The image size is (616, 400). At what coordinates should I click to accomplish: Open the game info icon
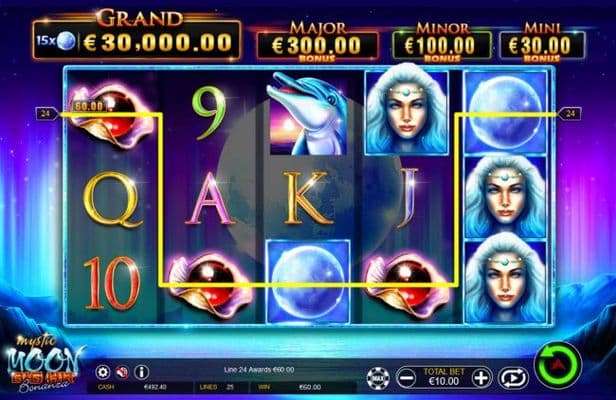(x=141, y=371)
